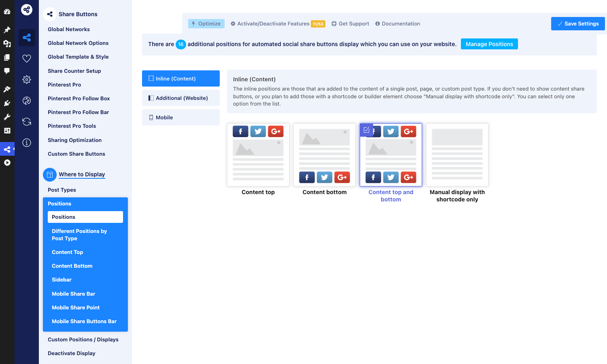Click Manage Positions button
Image resolution: width=607 pixels, height=364 pixels.
[489, 44]
